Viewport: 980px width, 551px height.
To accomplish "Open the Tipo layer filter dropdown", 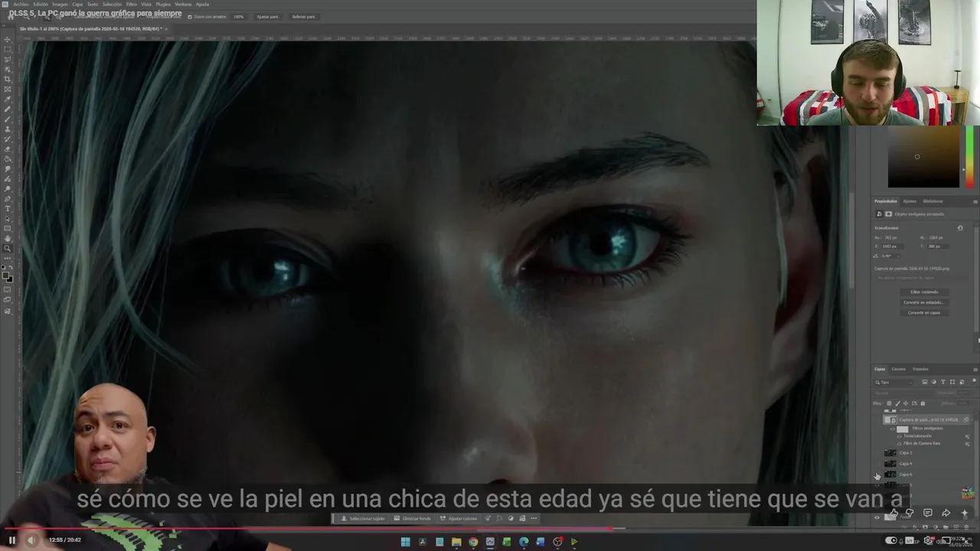I will point(893,382).
